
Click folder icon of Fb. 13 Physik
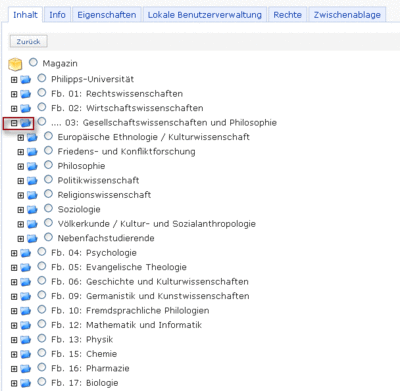pyautogui.click(x=25, y=340)
